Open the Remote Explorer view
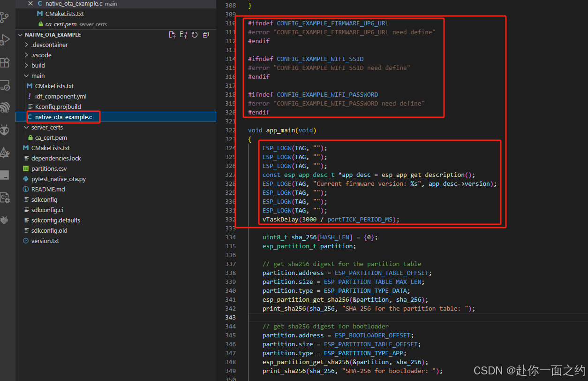Screen dimensions: 588x381 [x=5, y=85]
